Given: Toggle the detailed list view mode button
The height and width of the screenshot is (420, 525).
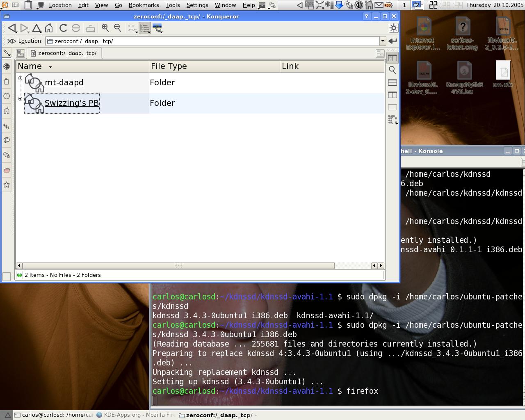Looking at the screenshot, I should coord(145,28).
